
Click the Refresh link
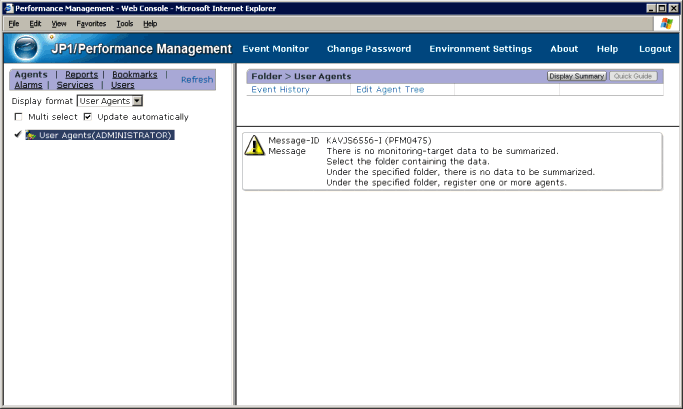[x=197, y=80]
